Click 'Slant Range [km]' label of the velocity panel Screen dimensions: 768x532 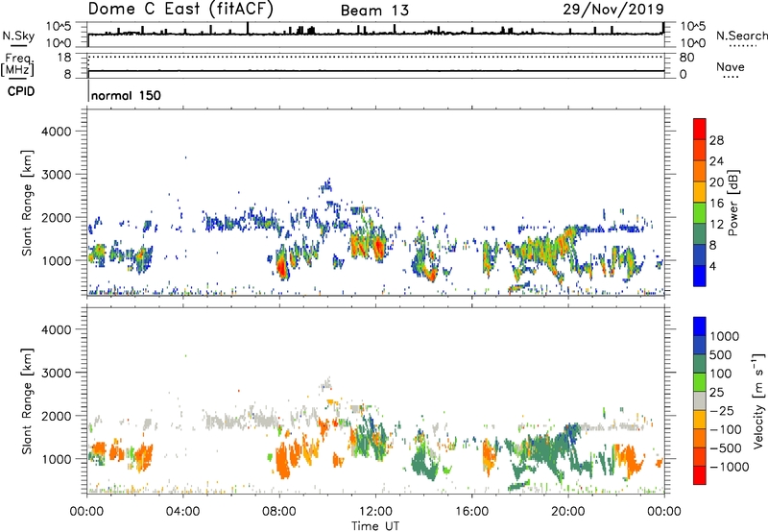(x=27, y=400)
